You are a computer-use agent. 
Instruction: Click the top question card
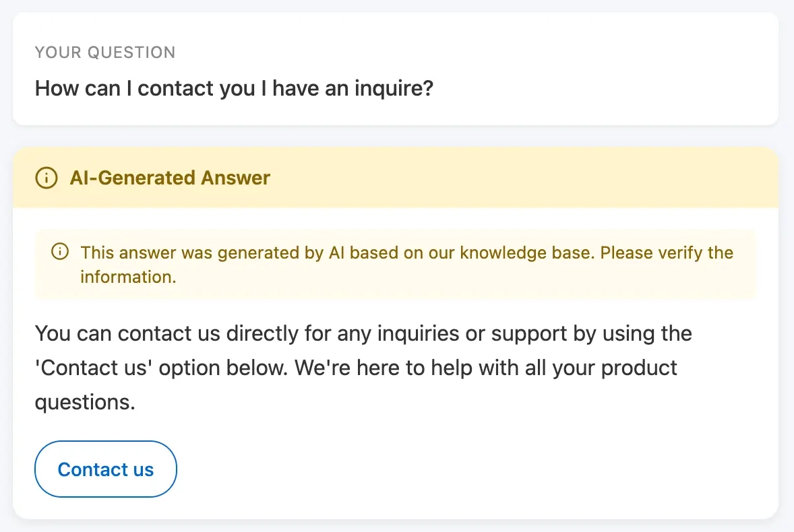pos(396,69)
